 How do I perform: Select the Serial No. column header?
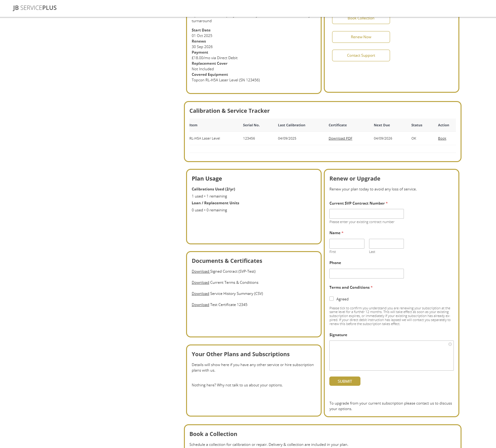(x=251, y=125)
